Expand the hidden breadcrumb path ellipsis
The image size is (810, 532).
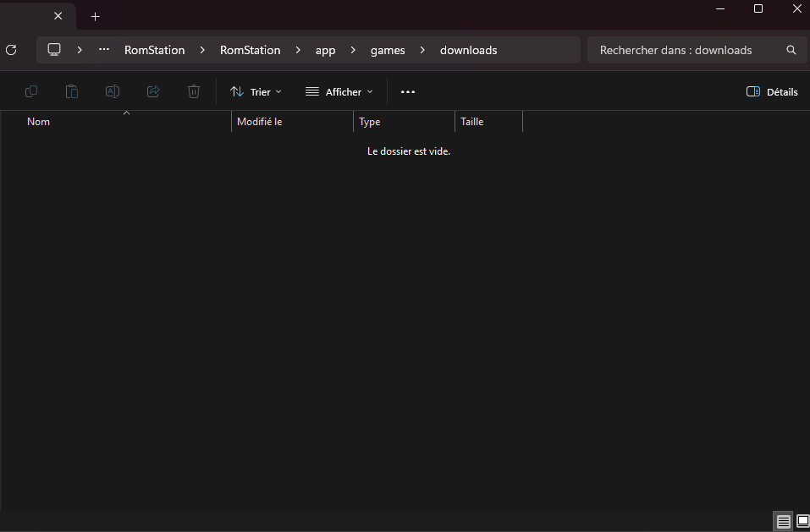point(104,50)
